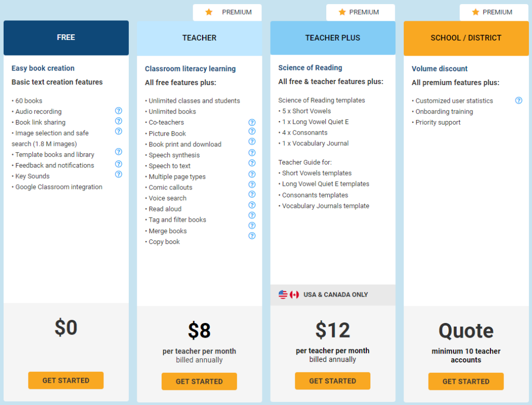Click the Canada flag icon
Screen dimensions: 532x405
294,295
